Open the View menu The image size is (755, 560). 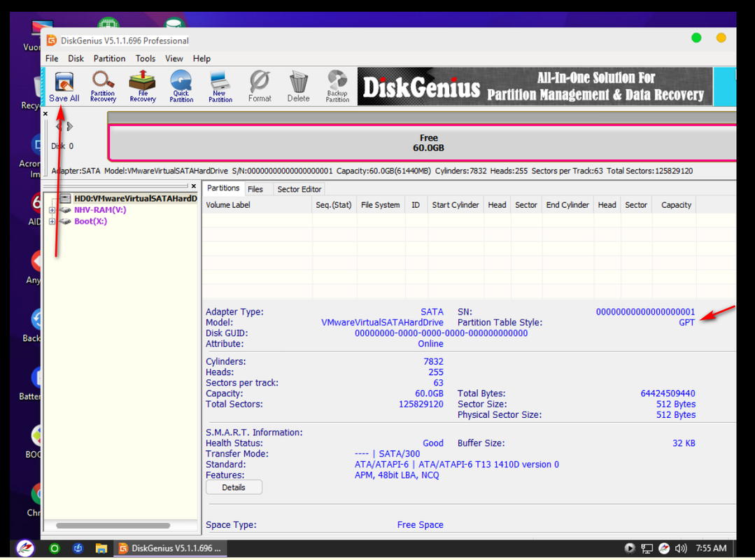[x=174, y=58]
